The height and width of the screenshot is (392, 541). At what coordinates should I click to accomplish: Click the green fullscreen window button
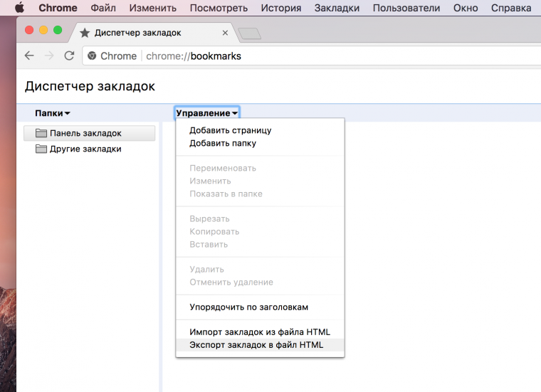[x=58, y=31]
